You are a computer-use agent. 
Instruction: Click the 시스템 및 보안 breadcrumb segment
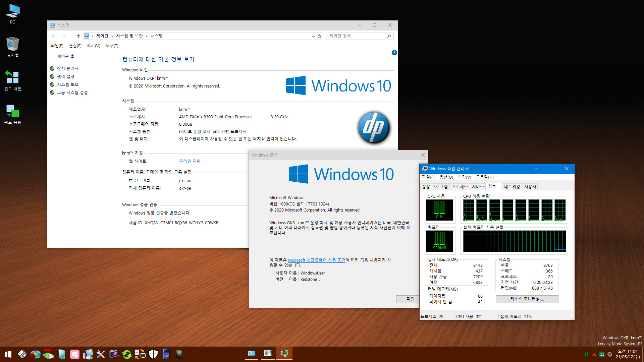pos(129,36)
